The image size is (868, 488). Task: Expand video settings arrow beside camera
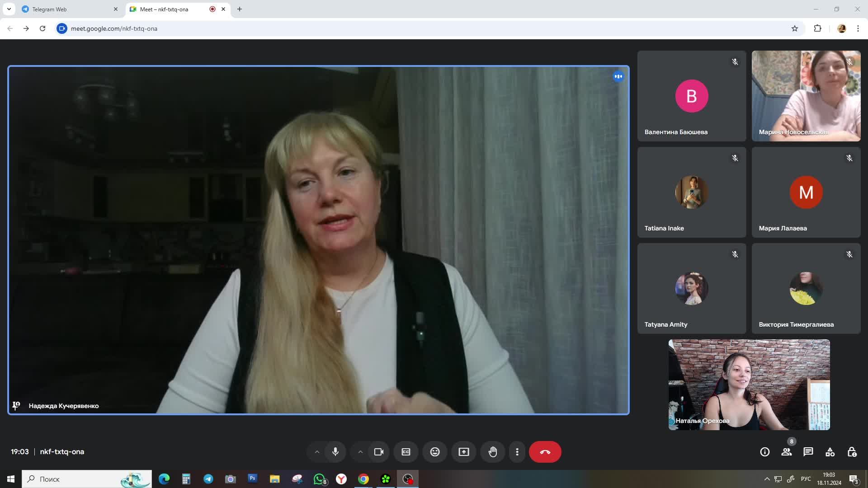pyautogui.click(x=360, y=452)
